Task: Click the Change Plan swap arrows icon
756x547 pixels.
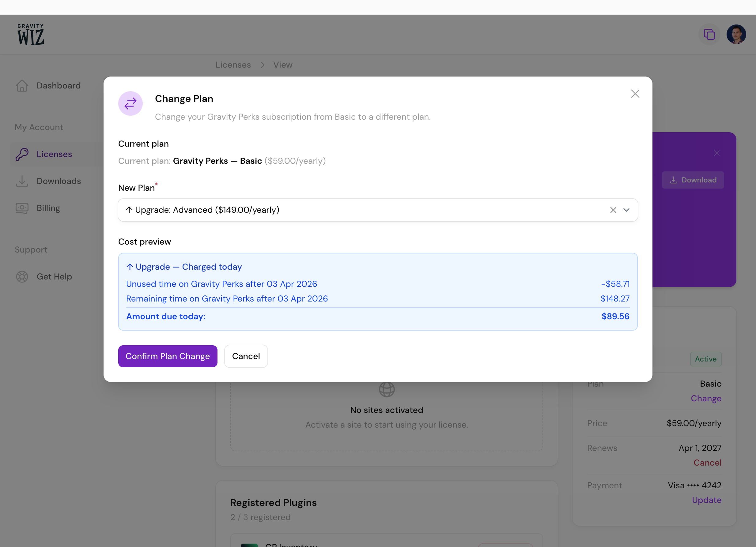Action: 130,103
